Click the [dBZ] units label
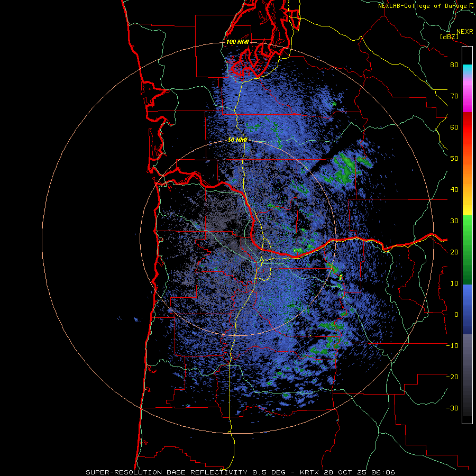The width and height of the screenshot is (476, 476). [x=449, y=36]
